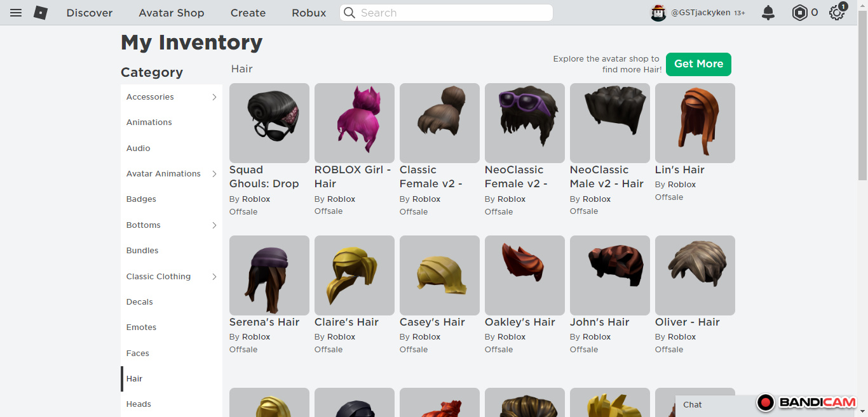Expand the Classic Clothing chevron

coord(214,277)
